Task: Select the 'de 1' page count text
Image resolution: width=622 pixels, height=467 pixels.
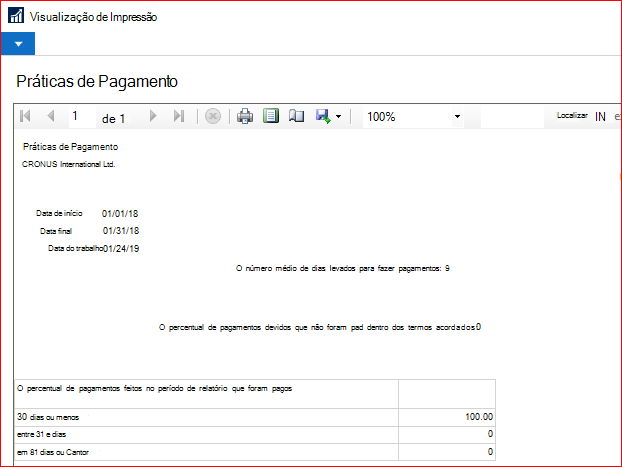Action: click(113, 119)
